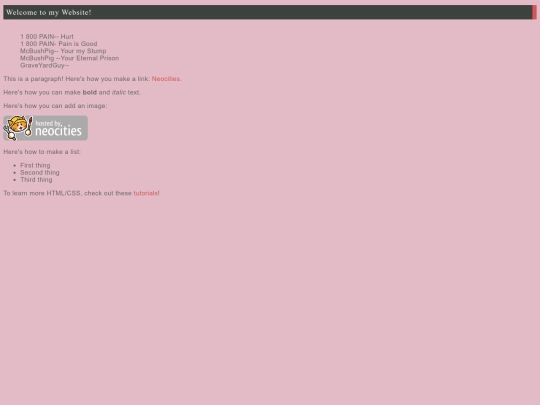Screen dimensions: 540x405
Task: Click the Welcome to my Website! heading
Action: point(49,12)
